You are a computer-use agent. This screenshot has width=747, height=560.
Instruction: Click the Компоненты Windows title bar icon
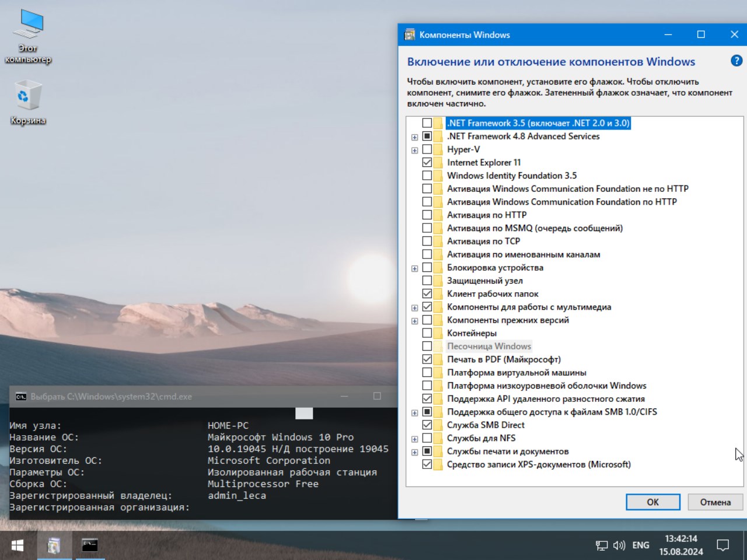[410, 35]
